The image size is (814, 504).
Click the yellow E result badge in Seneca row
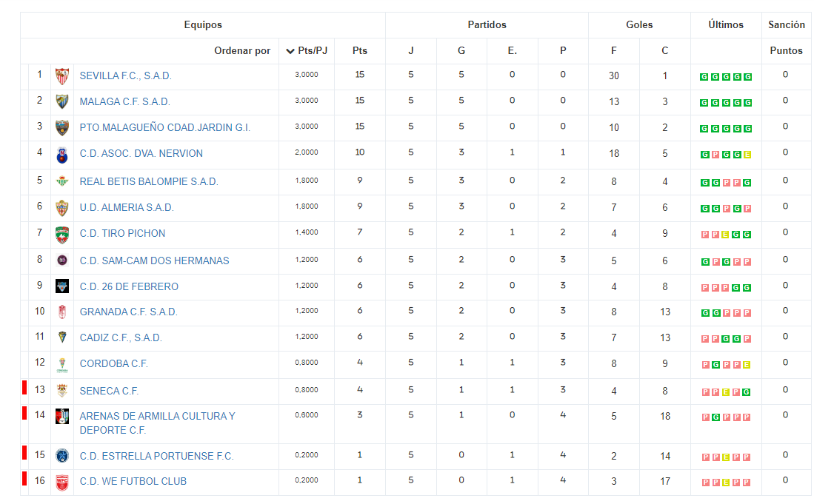click(x=726, y=392)
